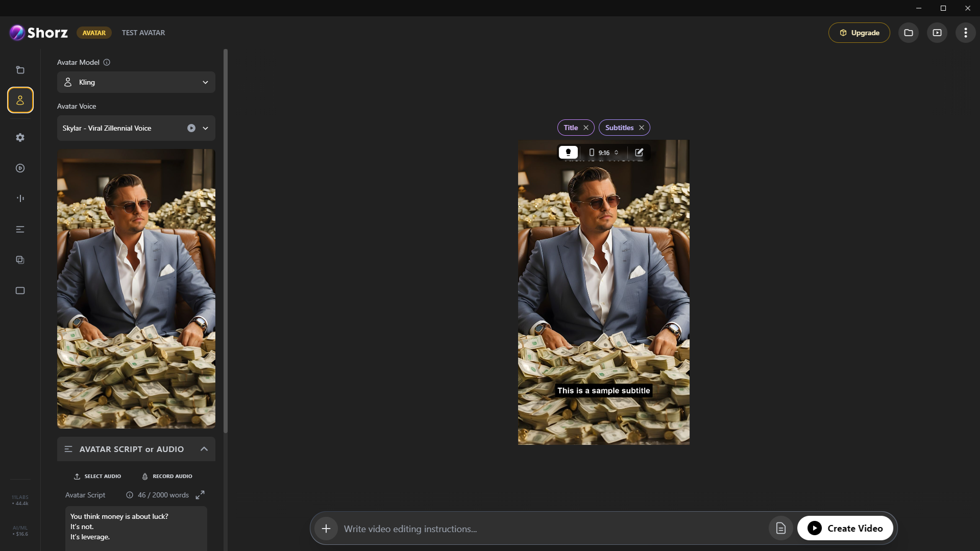The width and height of the screenshot is (980, 551).
Task: Open the layers stack sidebar icon
Action: point(20,260)
